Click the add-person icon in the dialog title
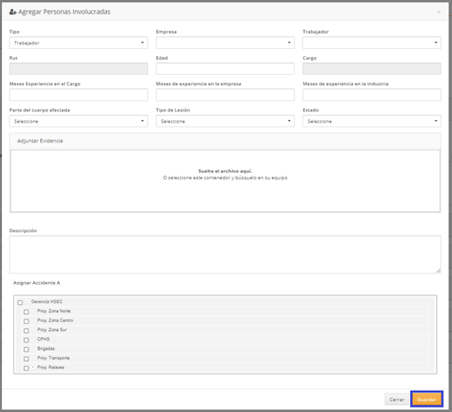Screen dimensions: 452x412 coord(13,12)
